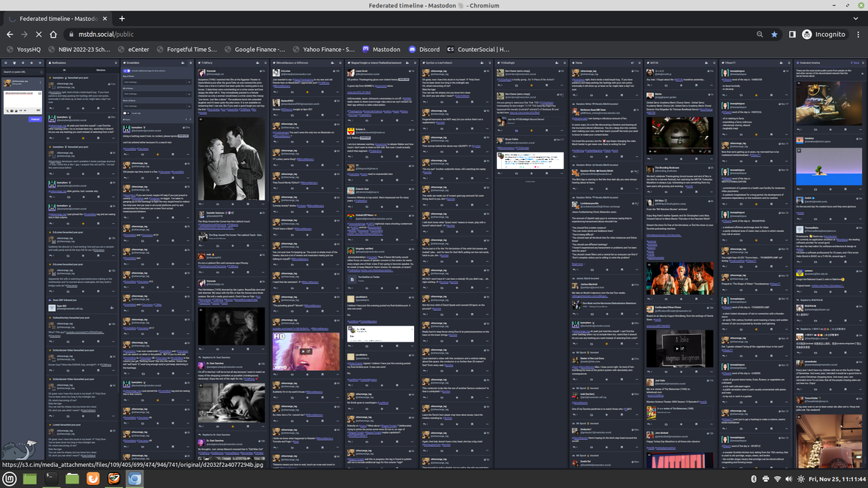Open the Mastodon bookmark in bookmarks bar
Image resolution: width=868 pixels, height=488 pixels.
(x=381, y=50)
